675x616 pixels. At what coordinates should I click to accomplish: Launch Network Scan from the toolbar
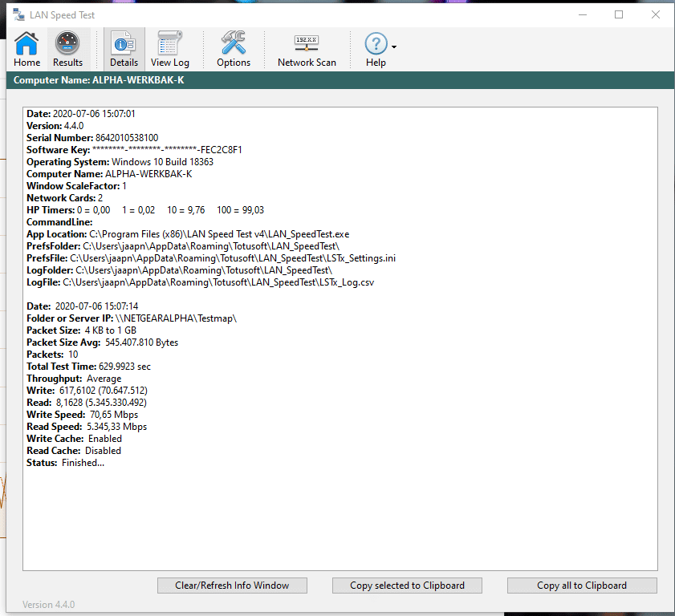point(307,49)
